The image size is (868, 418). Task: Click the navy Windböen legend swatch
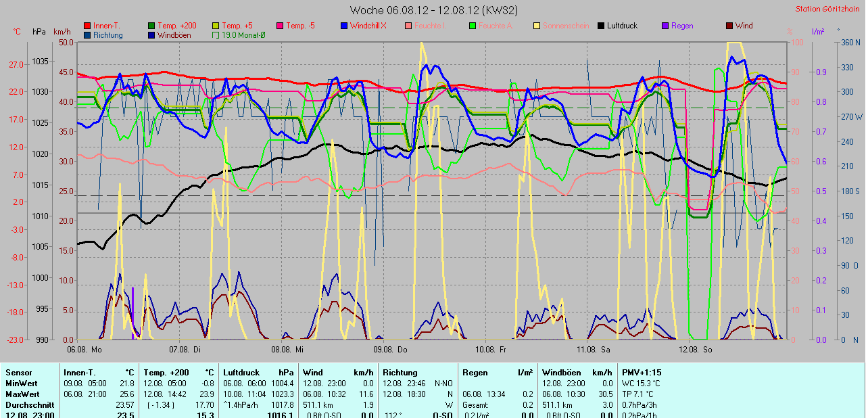pos(151,34)
